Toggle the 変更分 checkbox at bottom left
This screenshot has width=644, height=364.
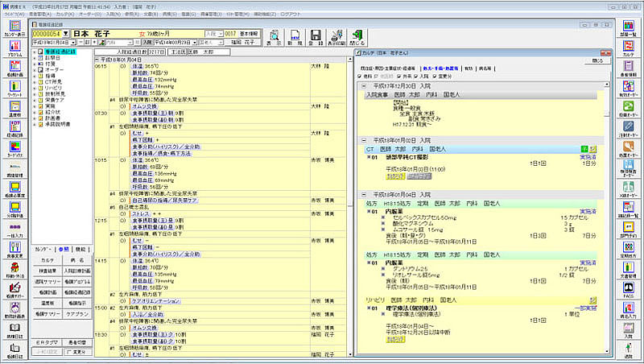coord(68,352)
